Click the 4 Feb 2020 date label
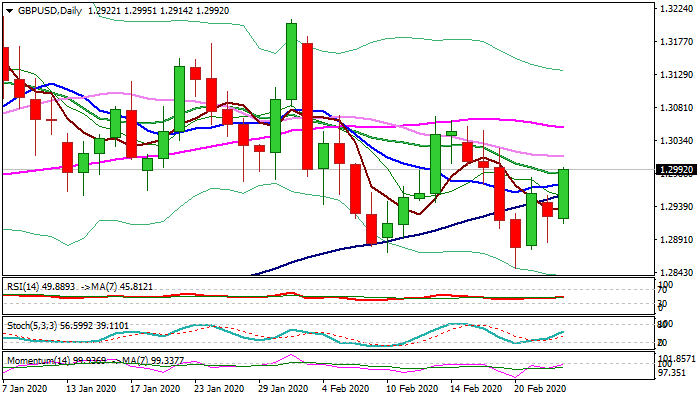The height and width of the screenshot is (400, 700). tap(346, 388)
